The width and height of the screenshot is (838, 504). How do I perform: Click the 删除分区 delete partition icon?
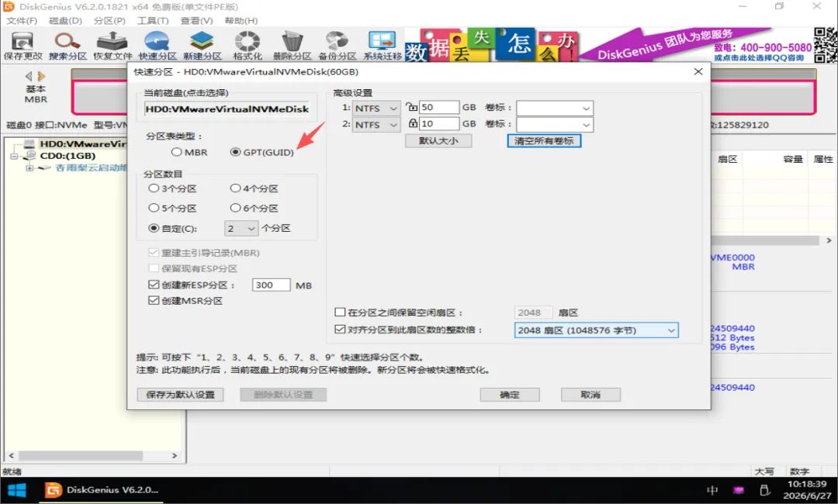click(293, 46)
